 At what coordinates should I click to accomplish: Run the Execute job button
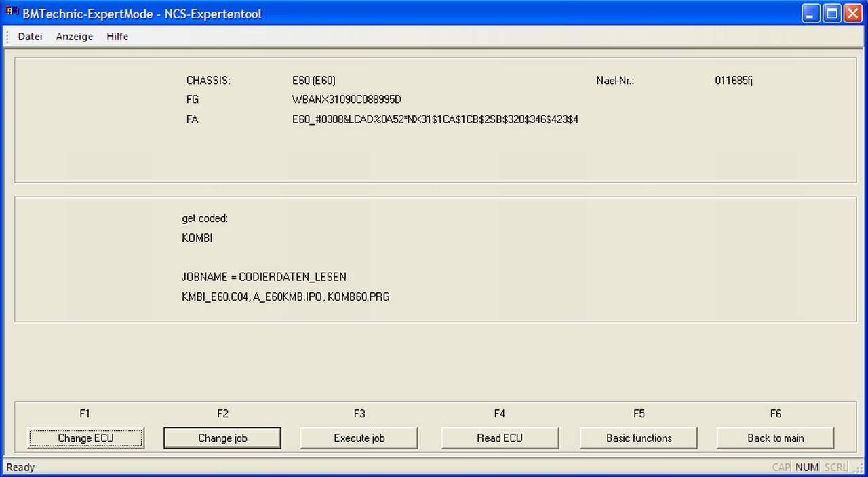coord(359,438)
